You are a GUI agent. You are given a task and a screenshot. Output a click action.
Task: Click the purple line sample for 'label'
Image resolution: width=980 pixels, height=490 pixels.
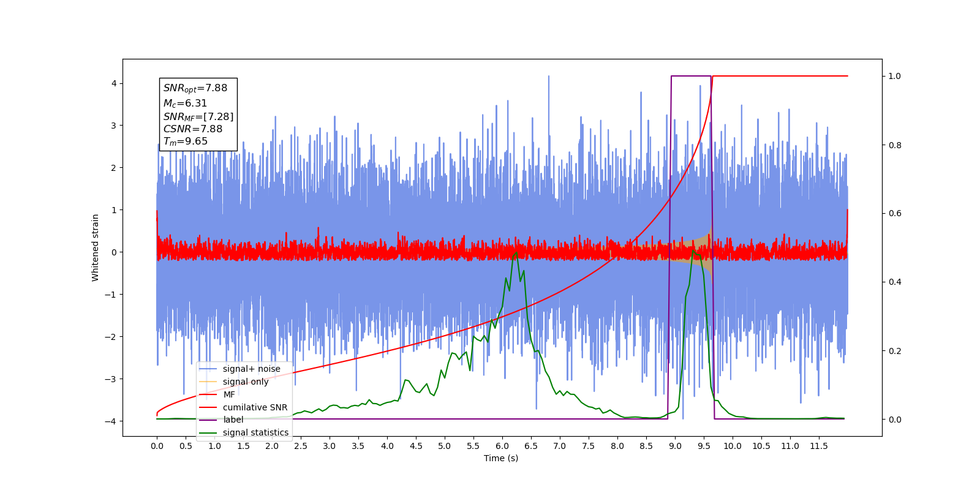coord(208,420)
